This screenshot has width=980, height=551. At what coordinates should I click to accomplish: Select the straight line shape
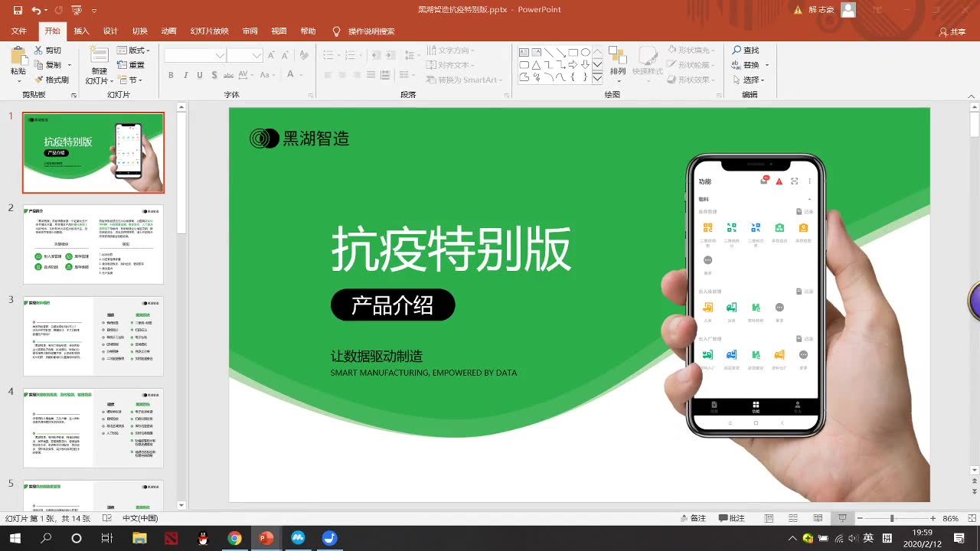(x=549, y=53)
